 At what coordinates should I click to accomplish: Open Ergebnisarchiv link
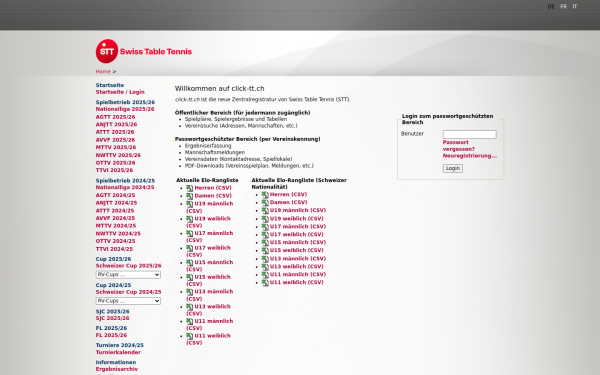117,369
